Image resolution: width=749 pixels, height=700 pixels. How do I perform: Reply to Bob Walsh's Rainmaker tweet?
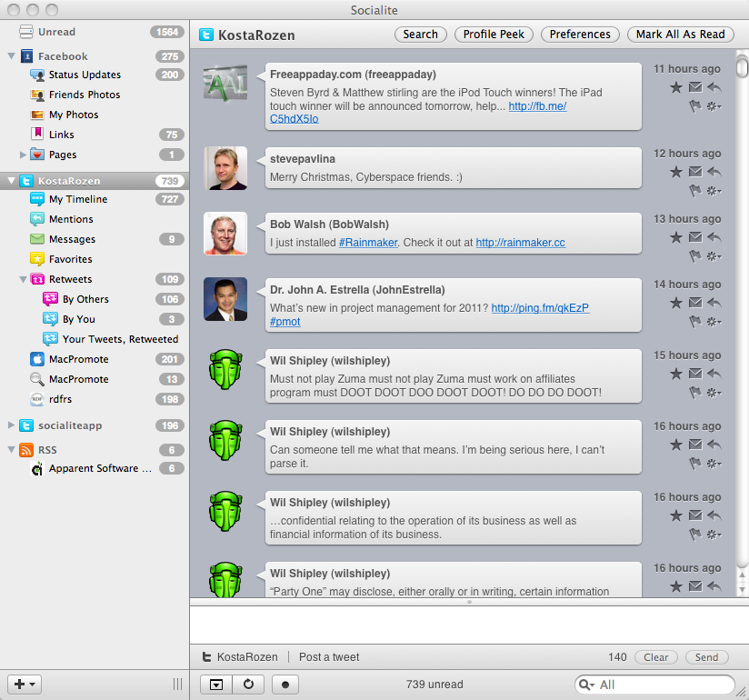click(714, 237)
